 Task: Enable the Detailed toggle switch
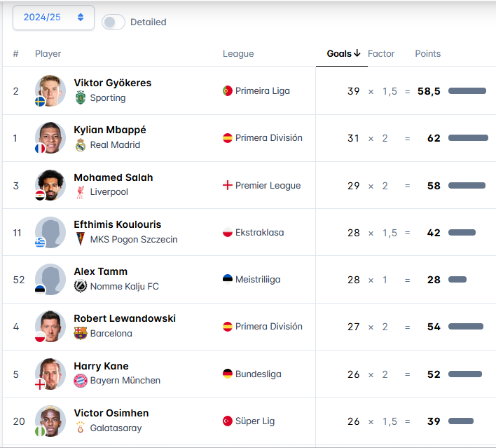[113, 22]
